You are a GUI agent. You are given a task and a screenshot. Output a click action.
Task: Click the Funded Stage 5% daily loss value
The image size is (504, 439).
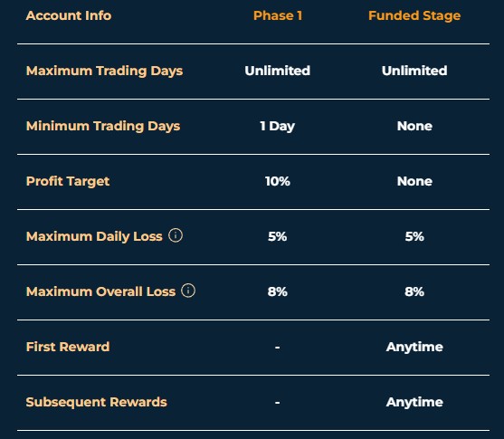(414, 236)
